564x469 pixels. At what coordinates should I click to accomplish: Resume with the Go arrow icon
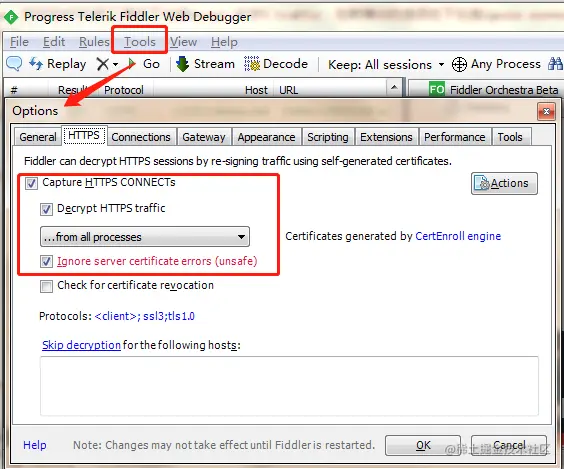coord(132,64)
